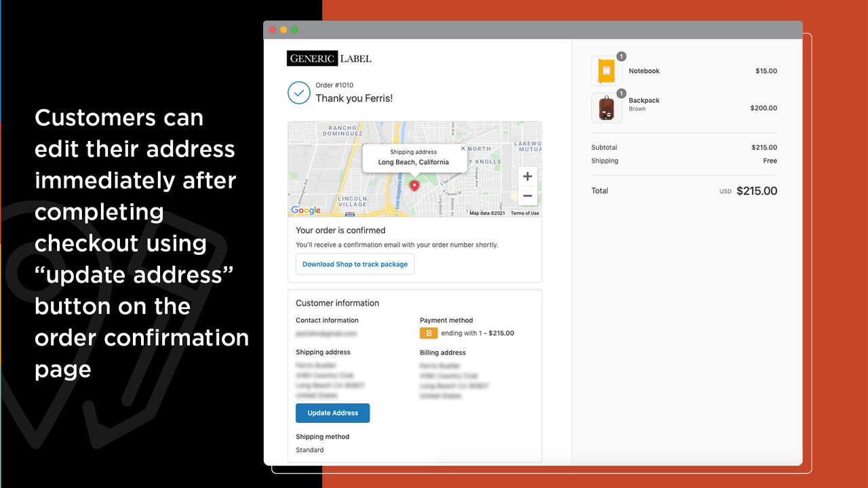The height and width of the screenshot is (488, 868).
Task: Click the green zoom window button
Action: (294, 29)
